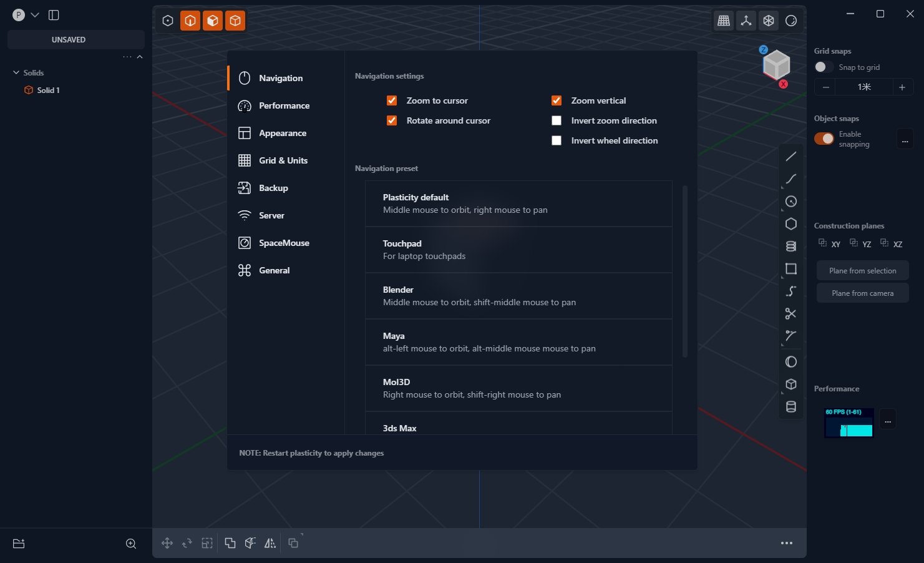Click the orientation cube gizmo

click(776, 65)
